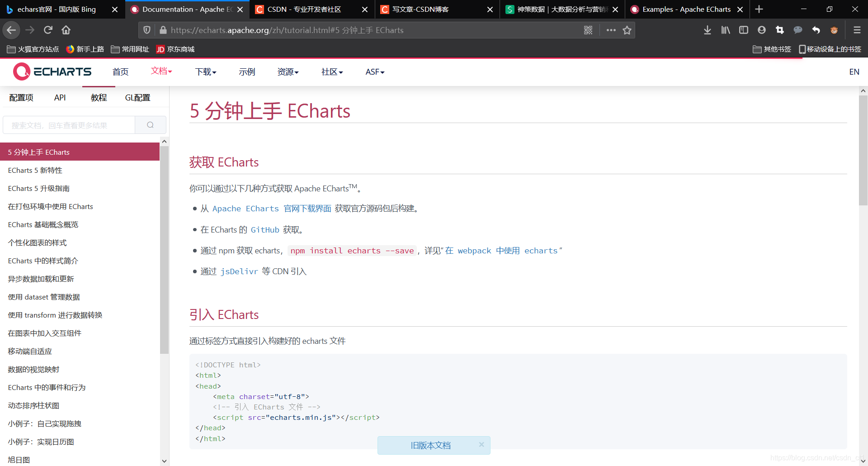
Task: Click the 旧版本文档 button
Action: (x=430, y=445)
